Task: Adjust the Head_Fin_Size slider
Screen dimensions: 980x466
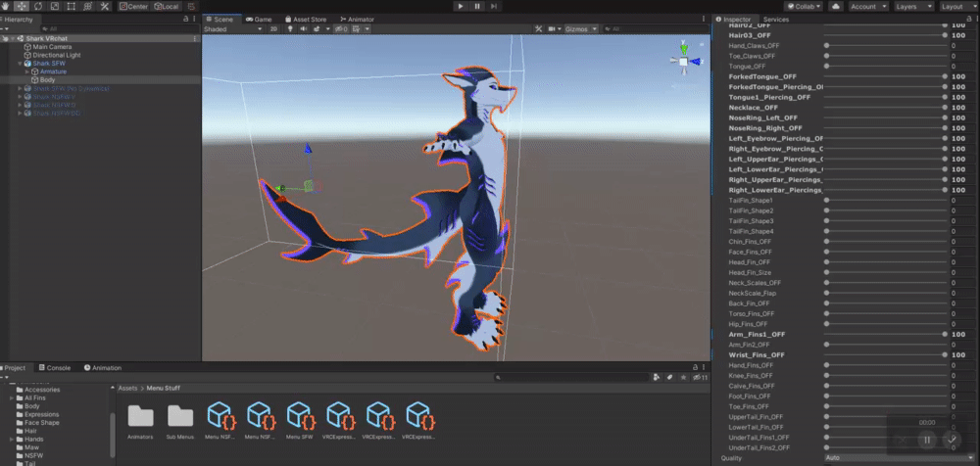Action: [x=885, y=272]
